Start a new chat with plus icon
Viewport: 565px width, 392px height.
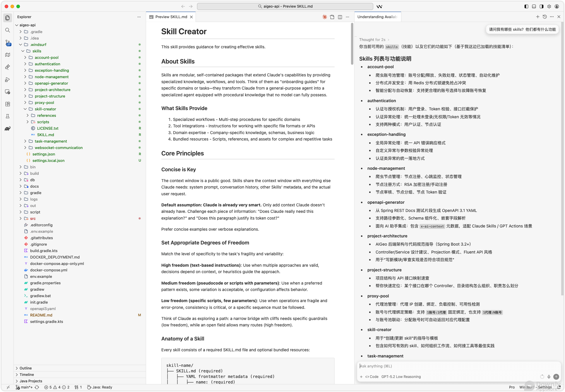537,17
